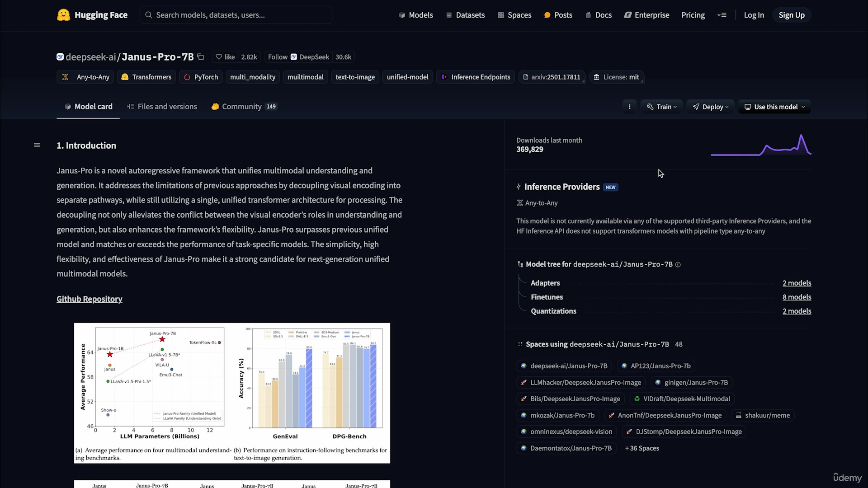Expand the Deploy dropdown
This screenshot has width=868, height=488.
point(711,107)
